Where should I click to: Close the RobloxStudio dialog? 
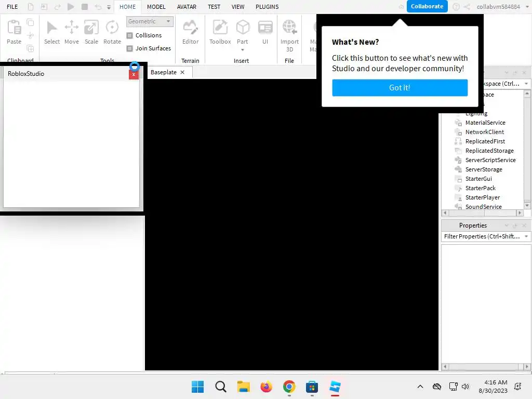134,75
